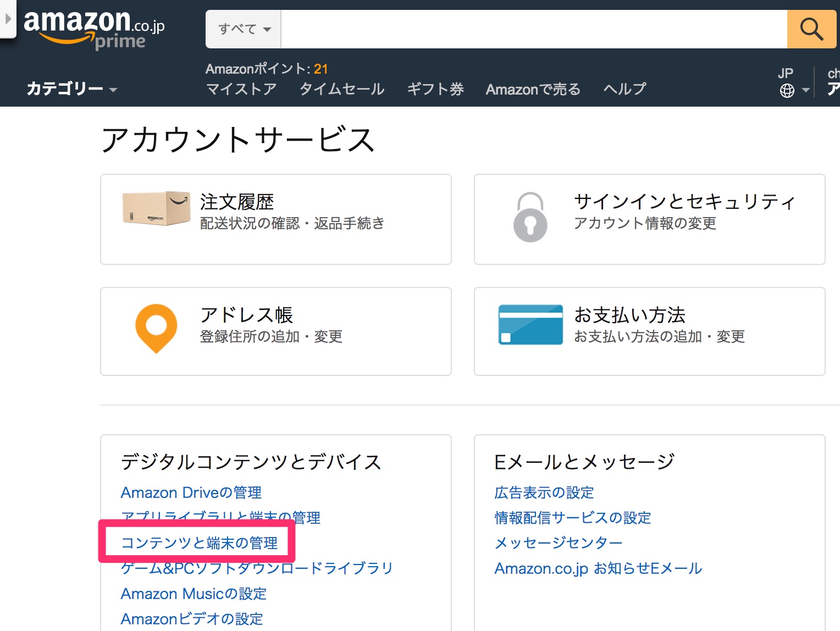Open the JP globe language selector

pos(794,82)
